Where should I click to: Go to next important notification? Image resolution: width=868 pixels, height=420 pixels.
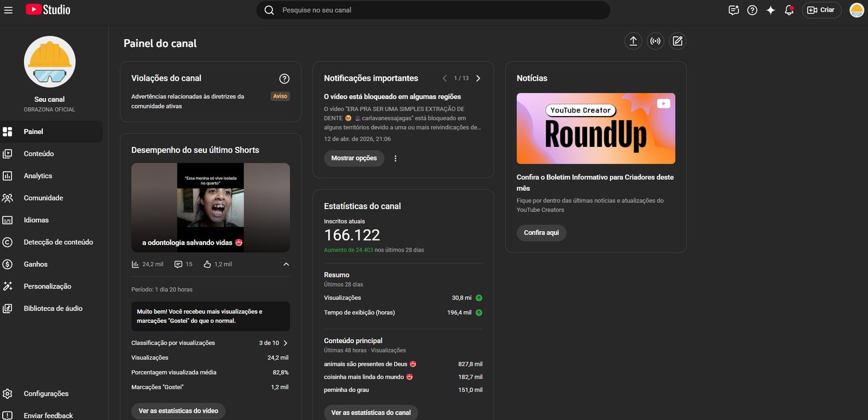[478, 79]
